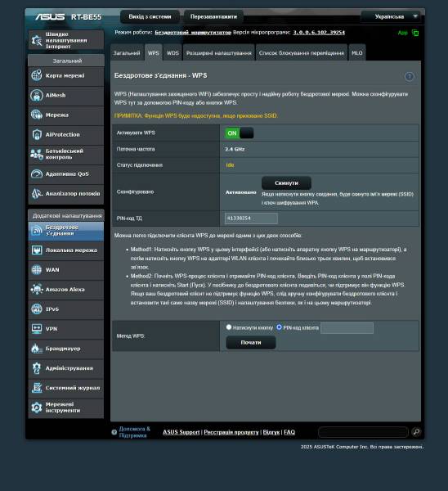Click the client PIN code input field
The height and width of the screenshot is (491, 448).
click(347, 328)
